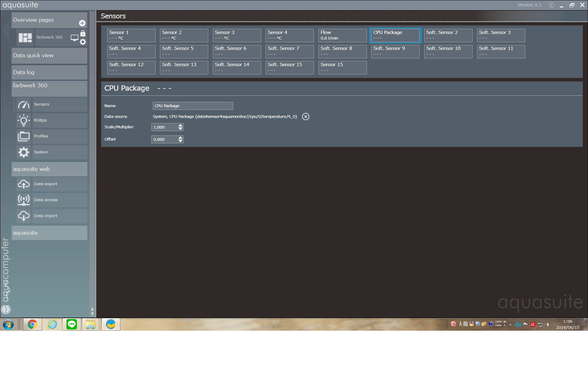The image size is (588, 376).
Task: Select the Flow sensor tile
Action: point(342,36)
